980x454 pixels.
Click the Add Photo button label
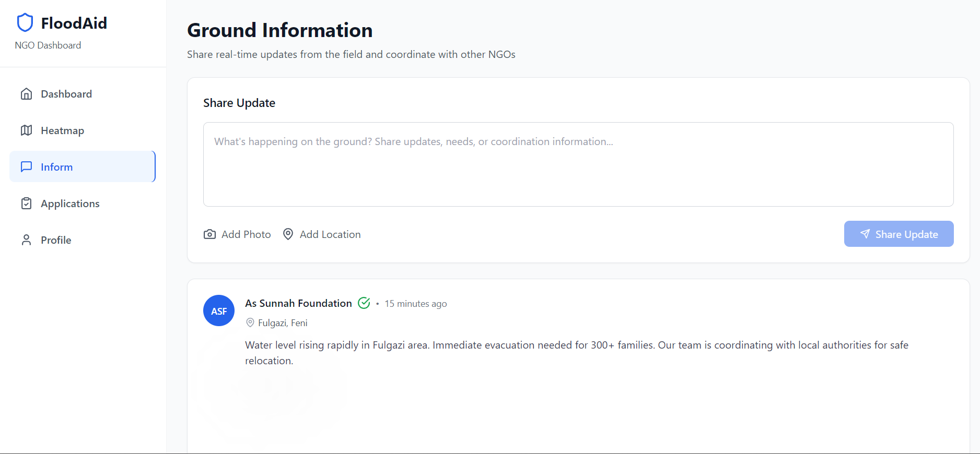[246, 234]
